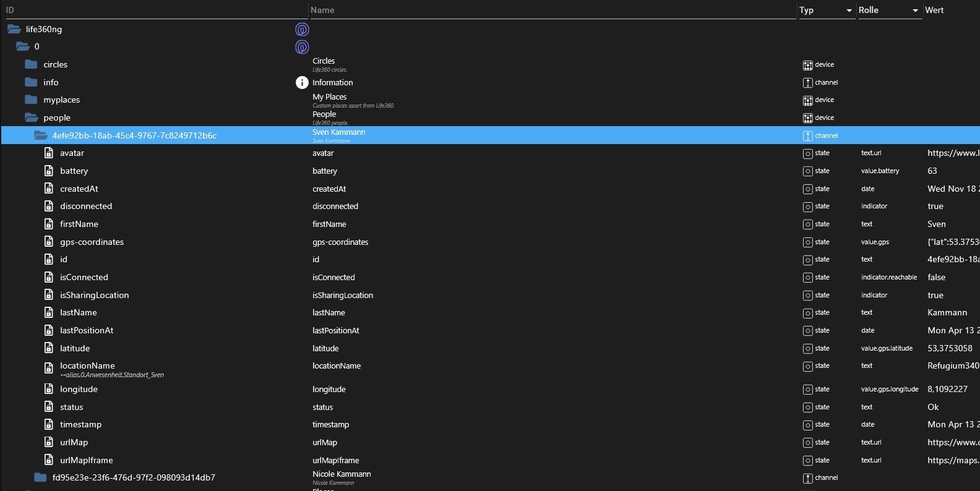The width and height of the screenshot is (980, 491).
Task: Click the device type icon for Circles
Action: point(807,65)
